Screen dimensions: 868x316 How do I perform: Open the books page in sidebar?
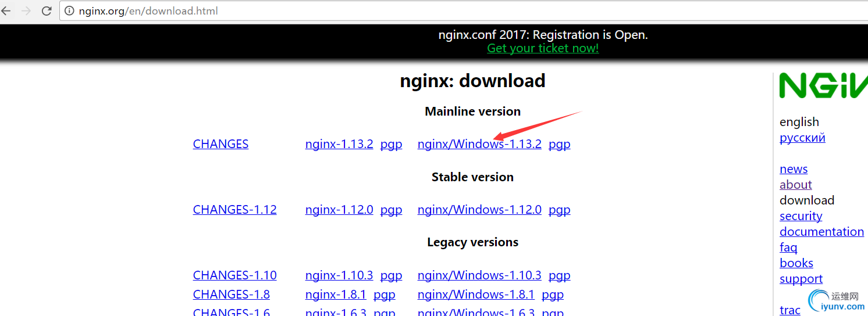coord(796,263)
